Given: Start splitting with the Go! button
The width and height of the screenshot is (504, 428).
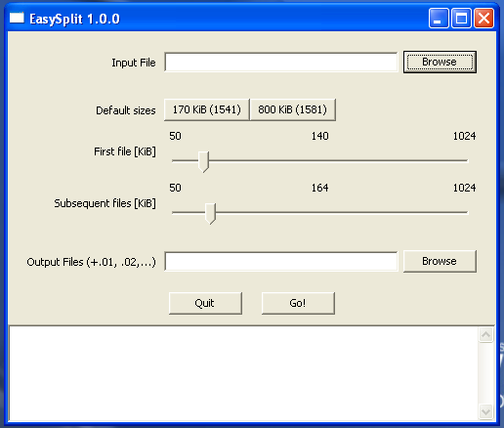Looking at the screenshot, I should point(298,303).
